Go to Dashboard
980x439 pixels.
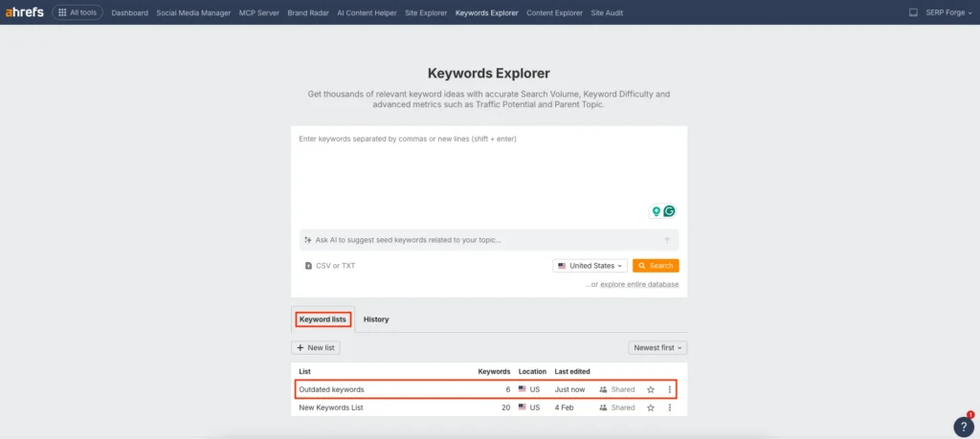(x=130, y=12)
